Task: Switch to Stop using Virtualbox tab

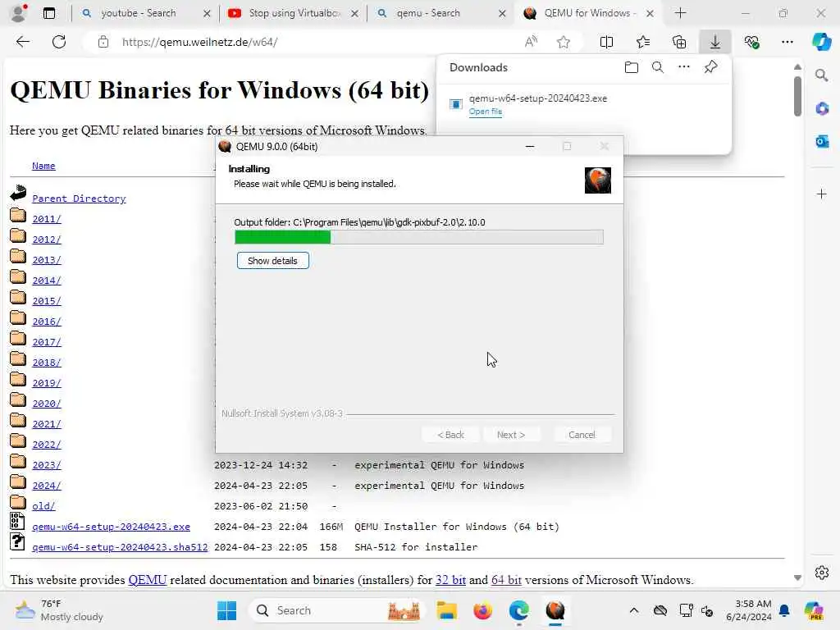Action: [x=294, y=13]
